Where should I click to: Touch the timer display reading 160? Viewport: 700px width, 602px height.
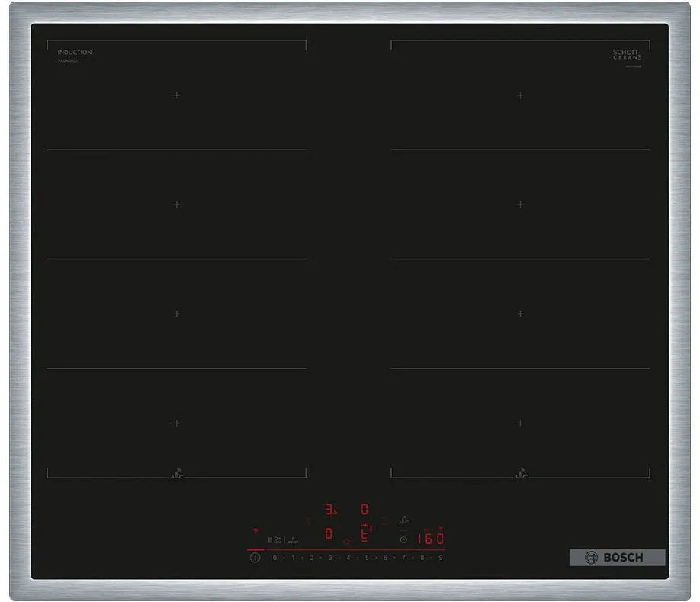[x=430, y=539]
